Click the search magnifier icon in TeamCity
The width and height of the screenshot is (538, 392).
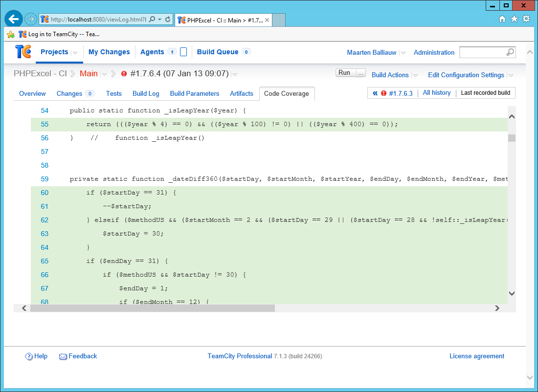pos(510,52)
